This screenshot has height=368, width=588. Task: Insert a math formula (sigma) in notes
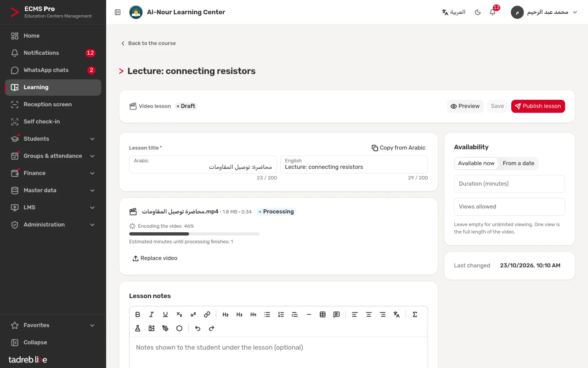pyautogui.click(x=415, y=315)
